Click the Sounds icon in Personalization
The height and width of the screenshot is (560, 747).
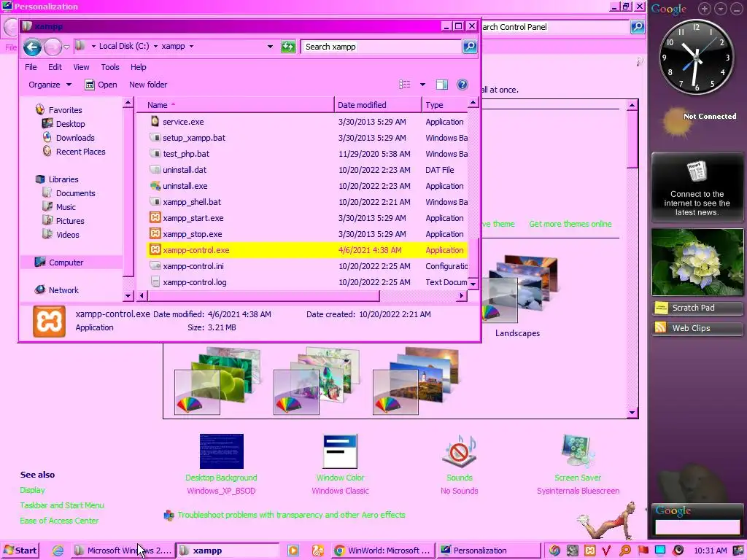tap(460, 451)
